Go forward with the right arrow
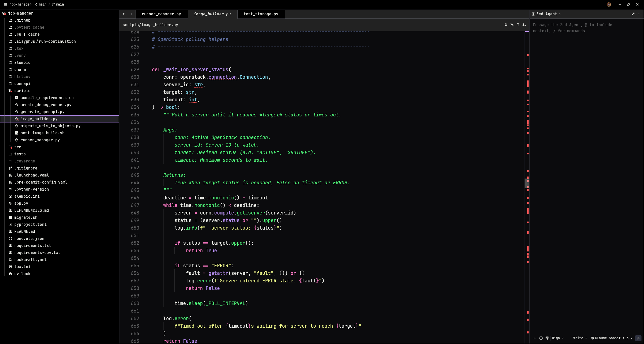Viewport: 644px width, 344px height. [x=131, y=14]
